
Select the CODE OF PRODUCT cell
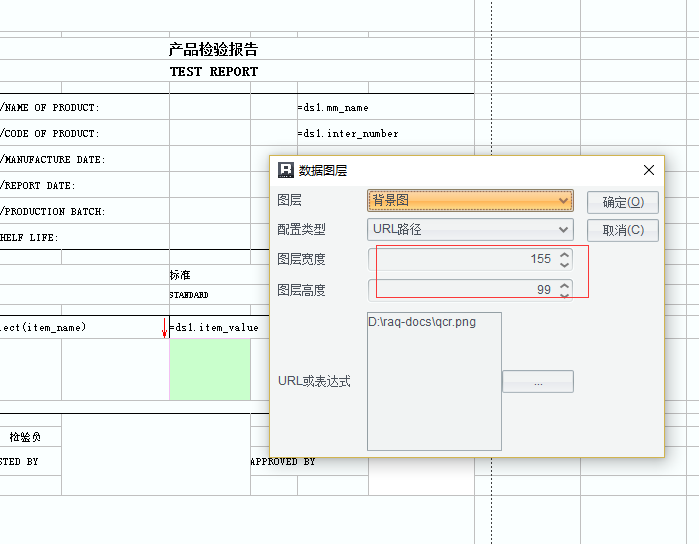coord(49,133)
